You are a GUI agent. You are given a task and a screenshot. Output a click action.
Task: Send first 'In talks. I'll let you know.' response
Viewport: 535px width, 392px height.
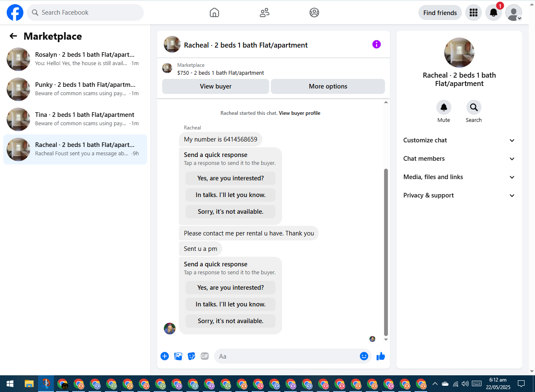pyautogui.click(x=230, y=195)
